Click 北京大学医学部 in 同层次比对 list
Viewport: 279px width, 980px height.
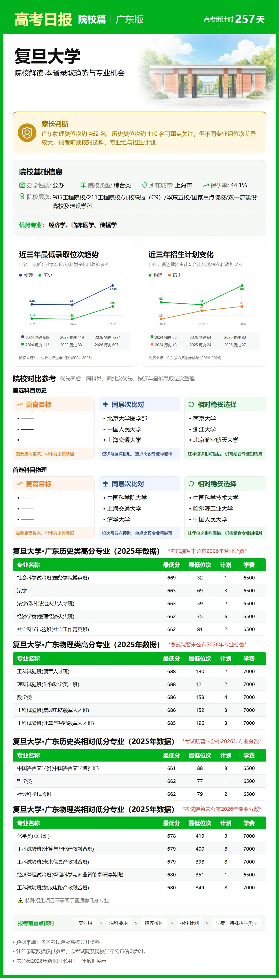pos(127,418)
